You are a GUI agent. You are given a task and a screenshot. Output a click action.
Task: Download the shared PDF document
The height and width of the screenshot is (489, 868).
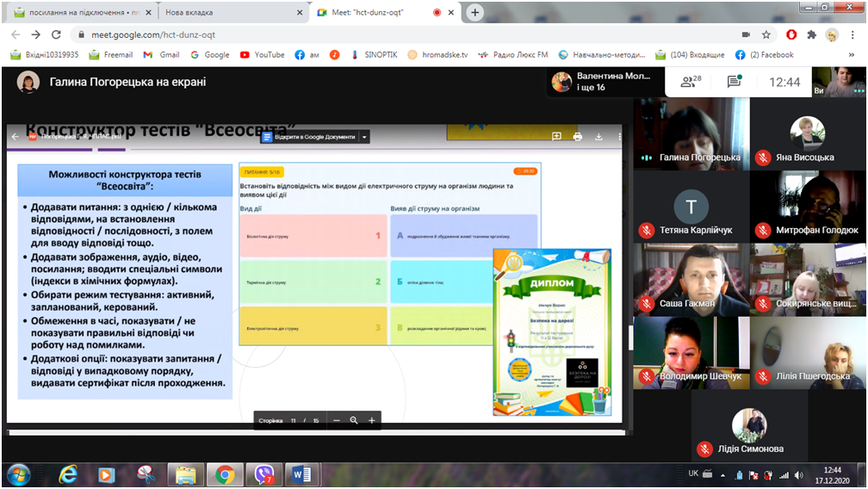click(598, 136)
